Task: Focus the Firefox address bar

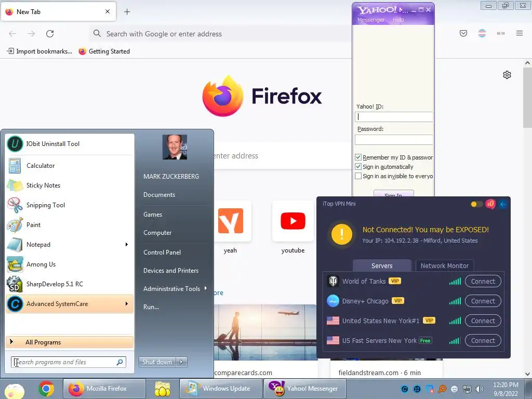Action: pos(220,34)
